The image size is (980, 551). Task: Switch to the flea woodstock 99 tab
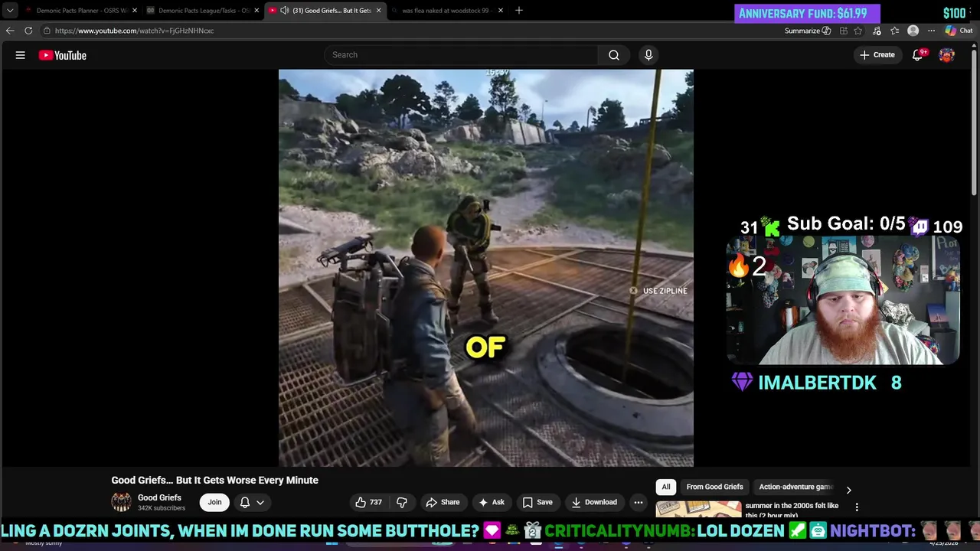click(447, 10)
